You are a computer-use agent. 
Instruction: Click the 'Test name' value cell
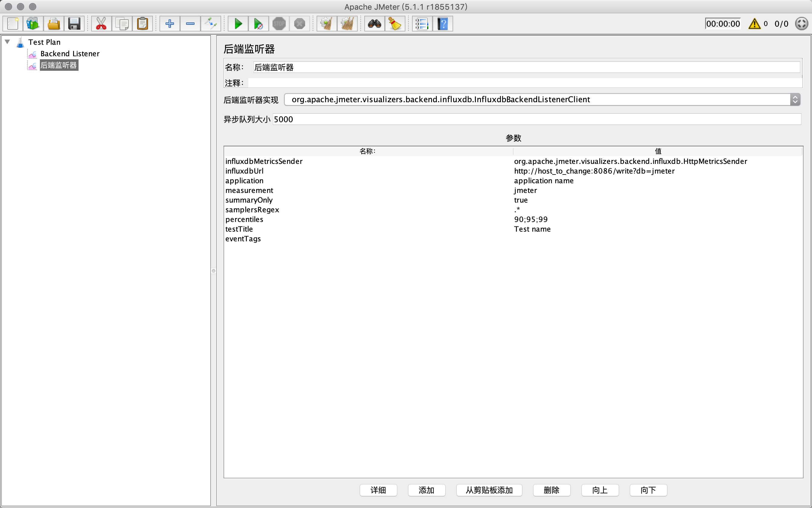pyautogui.click(x=658, y=229)
